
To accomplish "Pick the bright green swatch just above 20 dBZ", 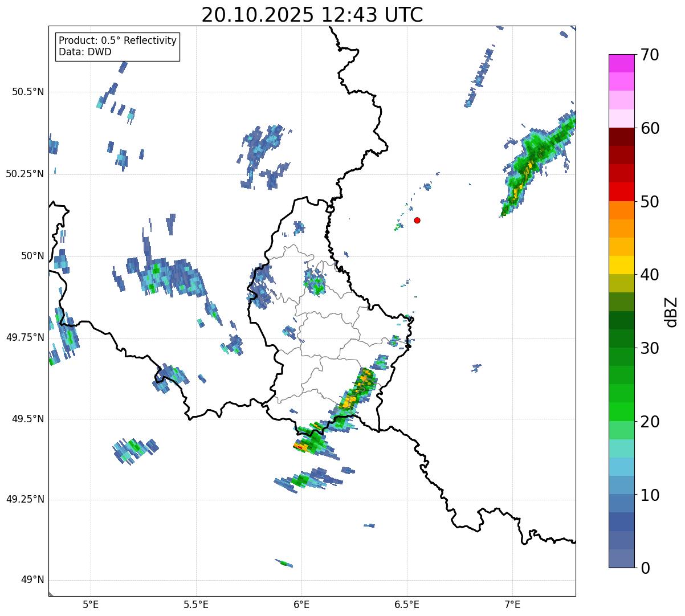I will point(621,412).
